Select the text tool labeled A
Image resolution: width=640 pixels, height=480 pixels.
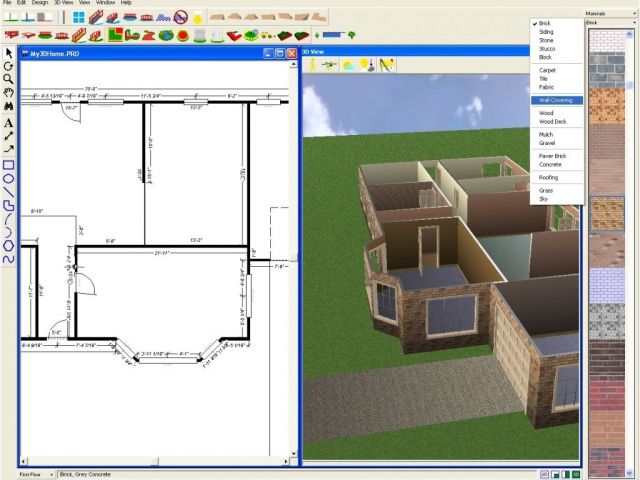tap(8, 121)
